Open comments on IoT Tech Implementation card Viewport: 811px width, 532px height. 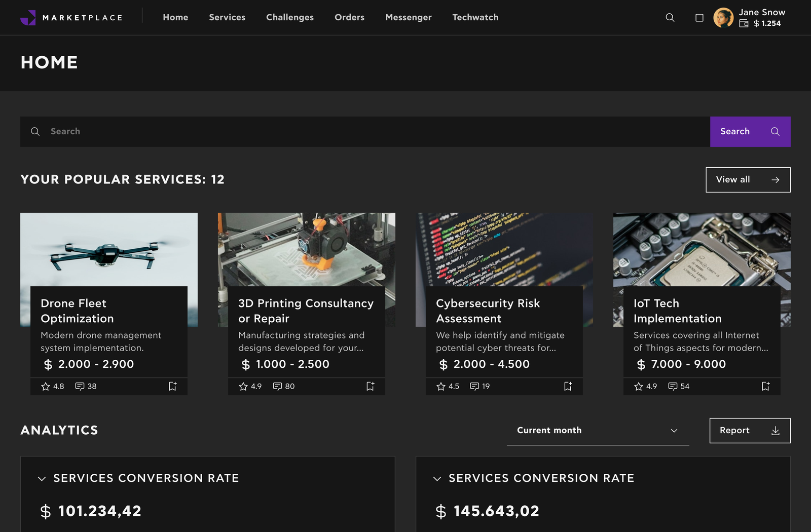673,386
